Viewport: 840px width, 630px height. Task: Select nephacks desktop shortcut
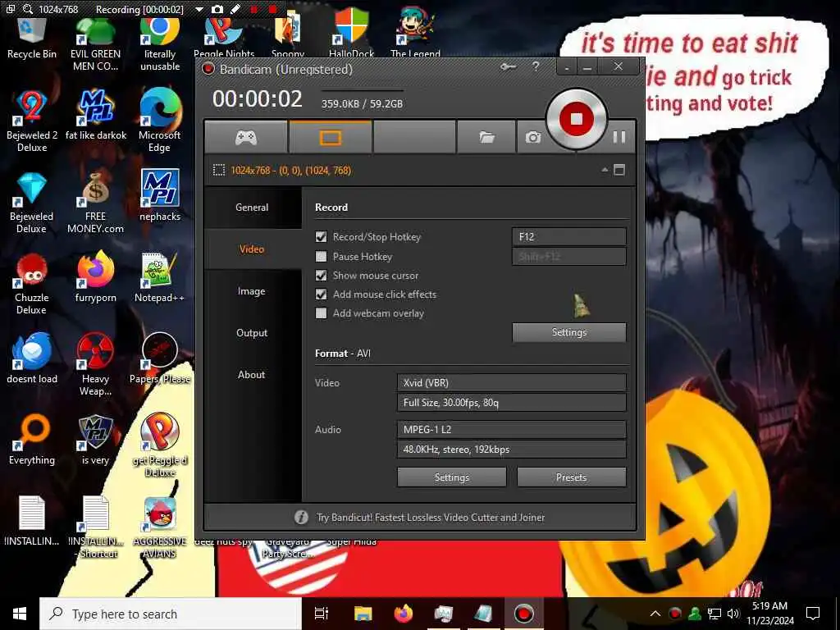coord(160,196)
